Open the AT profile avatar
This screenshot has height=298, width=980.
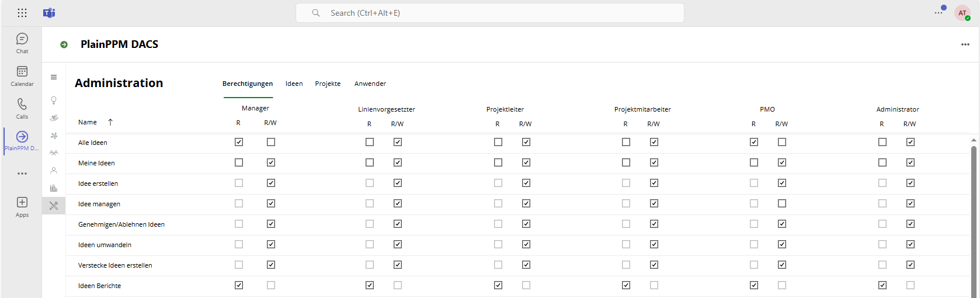(x=962, y=13)
